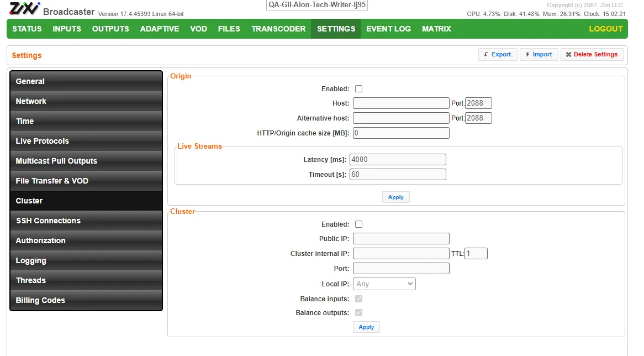Click the TTL input field
Screen dimensions: 644x356
(x=476, y=253)
